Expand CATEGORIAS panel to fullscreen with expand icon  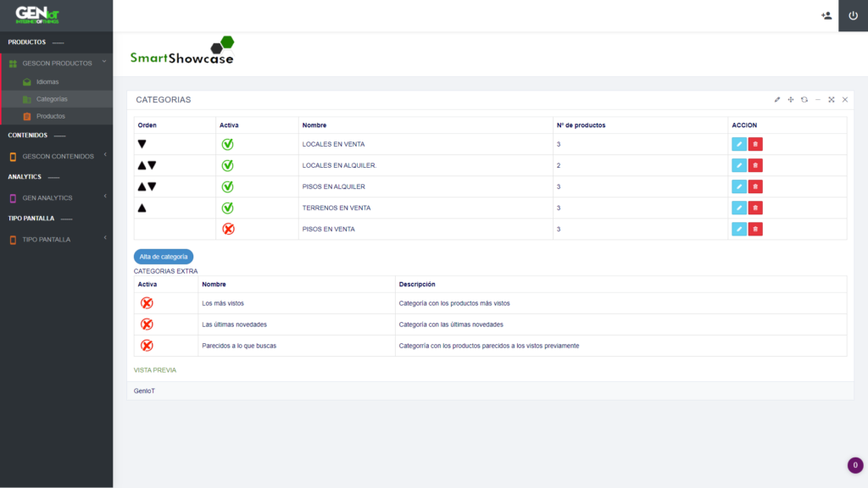tap(832, 99)
